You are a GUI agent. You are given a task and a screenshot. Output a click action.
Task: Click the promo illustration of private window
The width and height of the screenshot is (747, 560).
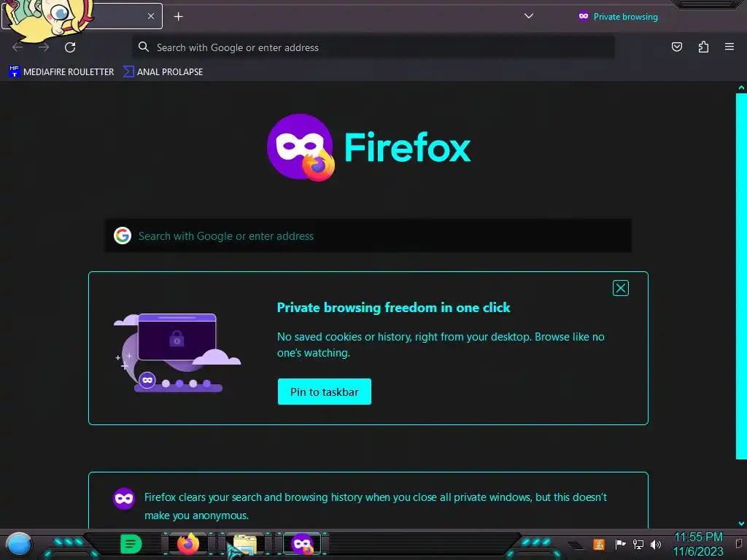pos(177,352)
